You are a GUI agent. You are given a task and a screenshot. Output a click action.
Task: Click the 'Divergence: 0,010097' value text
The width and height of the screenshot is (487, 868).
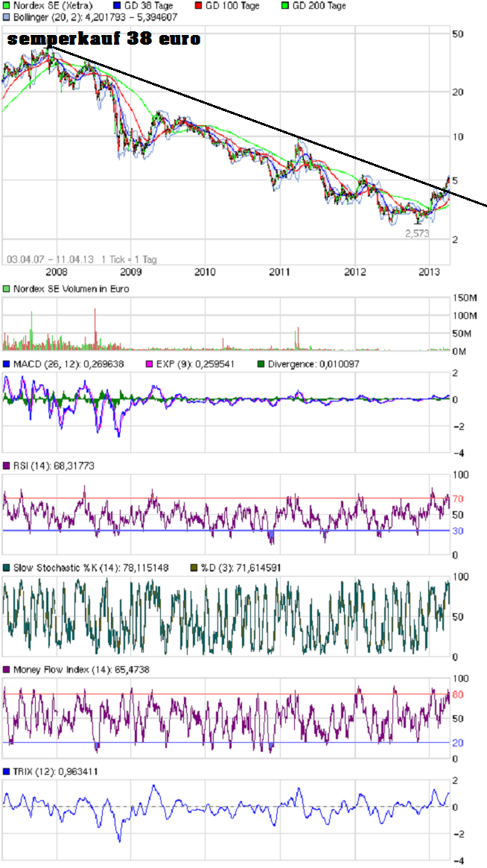point(313,364)
